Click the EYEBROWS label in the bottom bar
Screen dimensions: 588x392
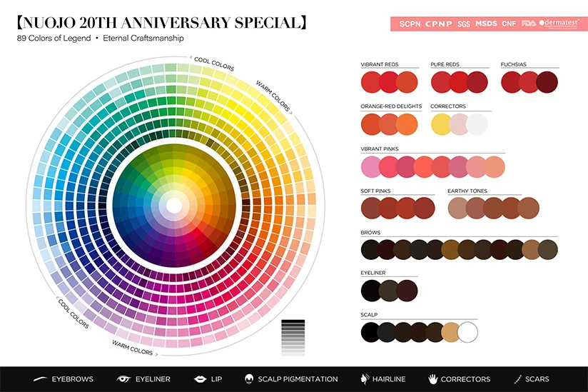(x=72, y=379)
